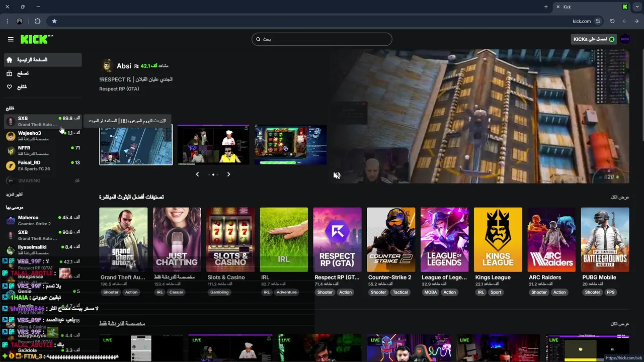Click FPS tag under PUBG Mobile
Viewport: 644px width, 362px height.
point(611,292)
